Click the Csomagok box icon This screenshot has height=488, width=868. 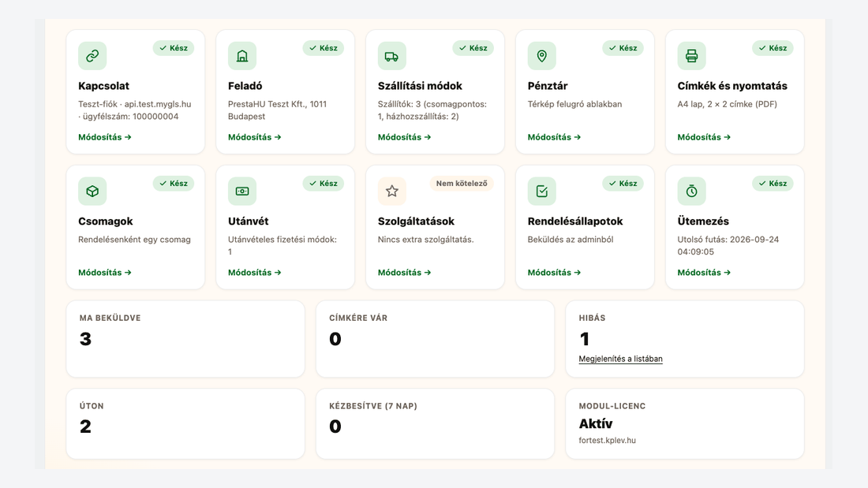92,191
